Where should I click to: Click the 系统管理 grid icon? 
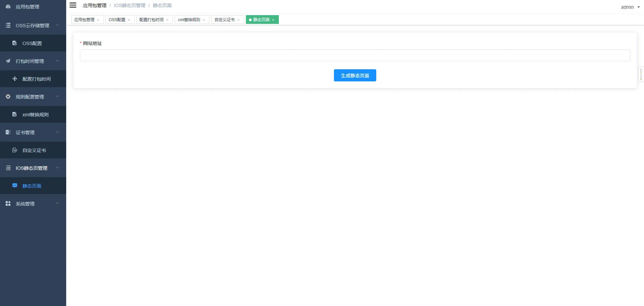[8, 204]
